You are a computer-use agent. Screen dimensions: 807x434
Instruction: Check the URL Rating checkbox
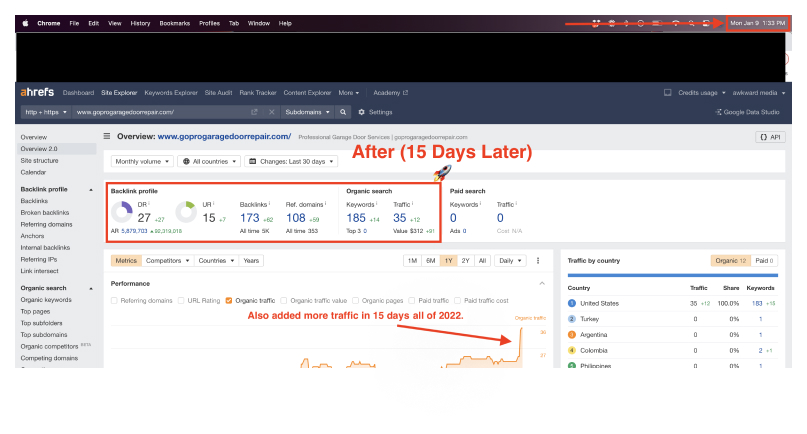coord(181,300)
